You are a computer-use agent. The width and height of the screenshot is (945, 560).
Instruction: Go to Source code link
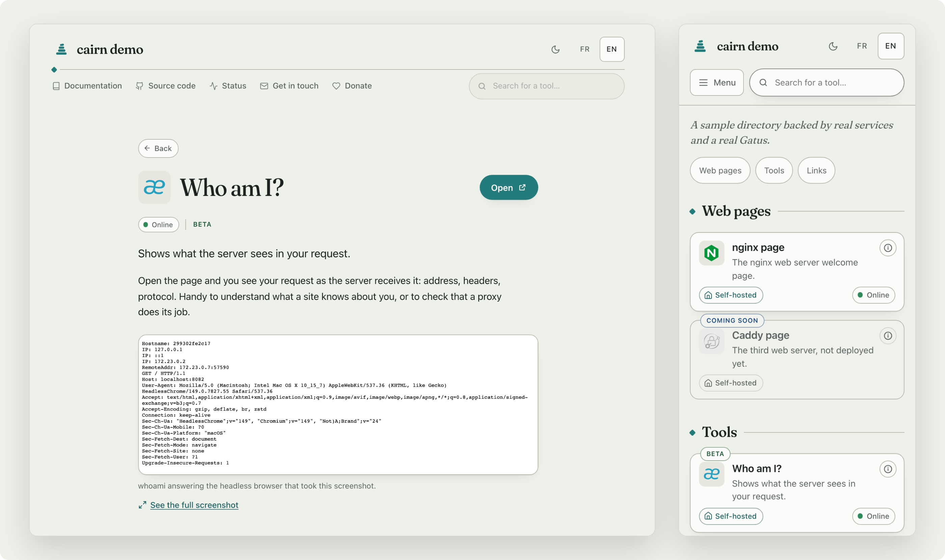[x=166, y=86]
